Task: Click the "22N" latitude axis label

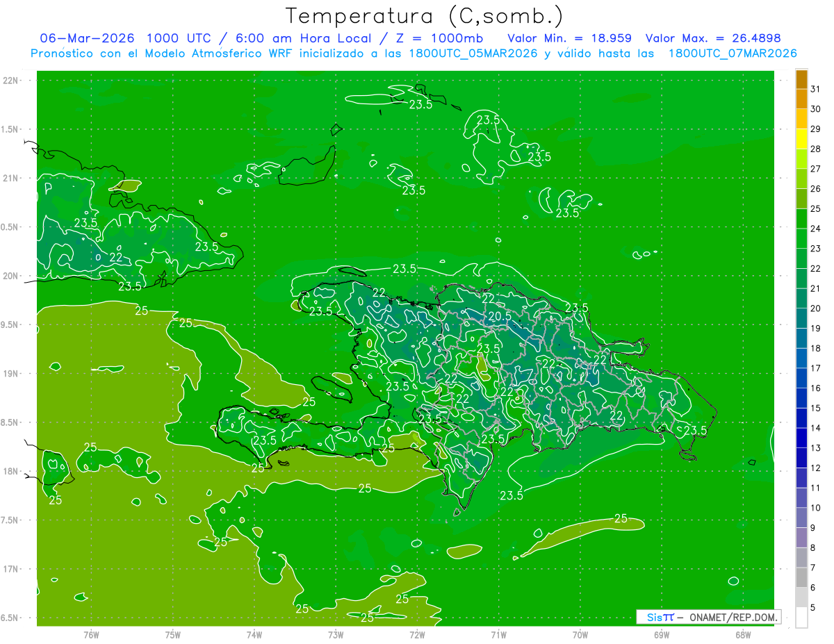Action: click(x=10, y=81)
